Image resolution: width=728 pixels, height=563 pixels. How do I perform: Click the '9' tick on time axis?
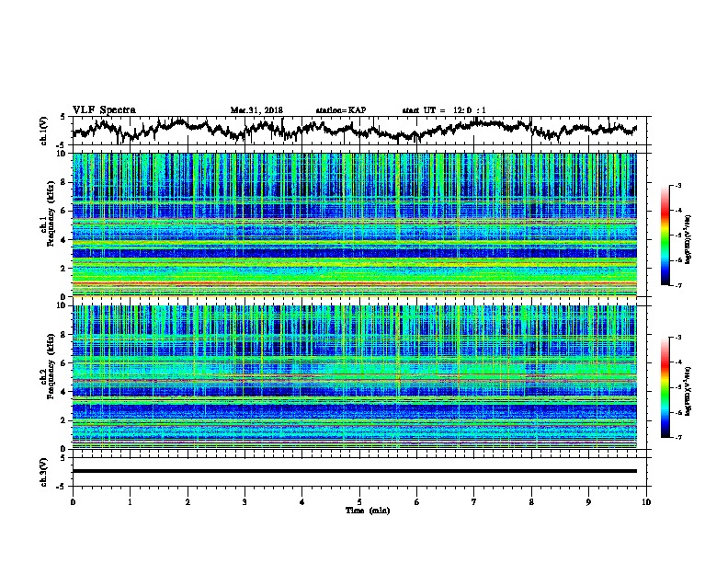588,502
